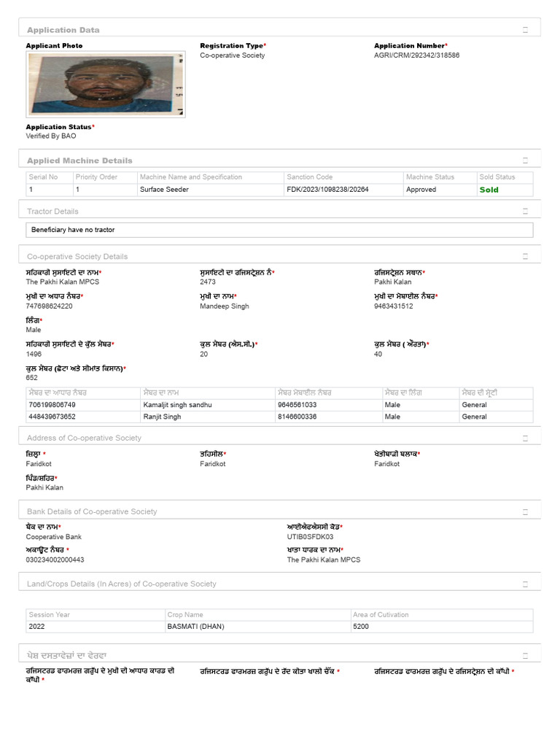
Task: Collapse the Land/Crops Details section
Action: coord(525,584)
